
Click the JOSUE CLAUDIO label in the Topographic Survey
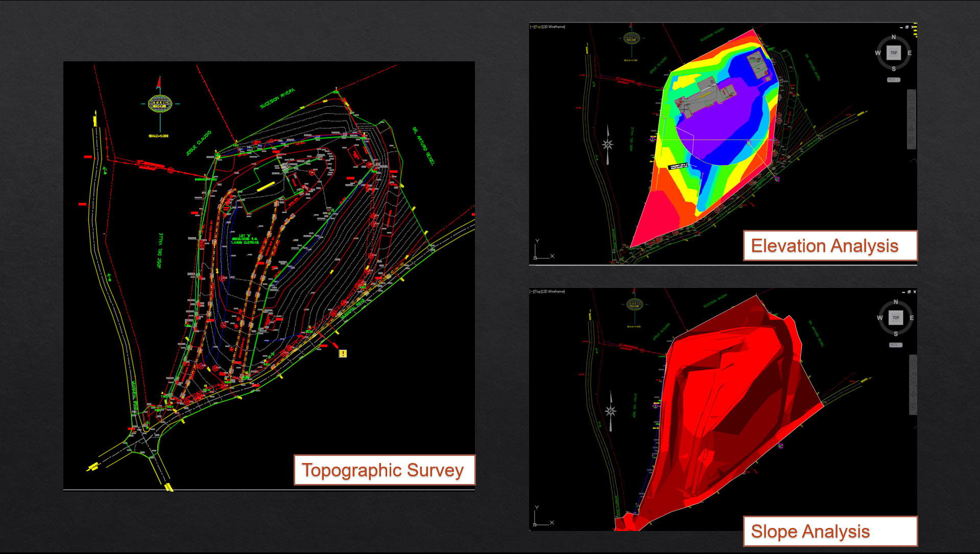[199, 144]
